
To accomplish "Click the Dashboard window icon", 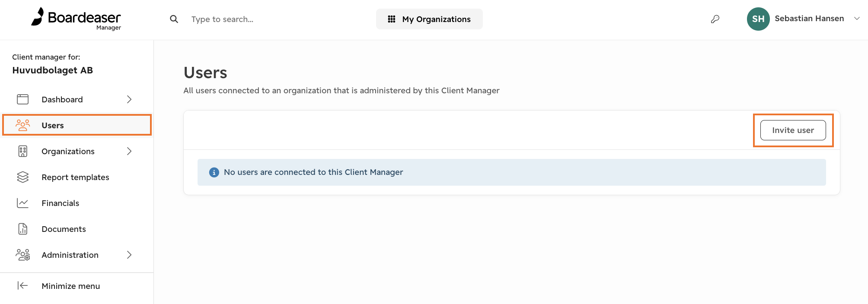I will 22,99.
